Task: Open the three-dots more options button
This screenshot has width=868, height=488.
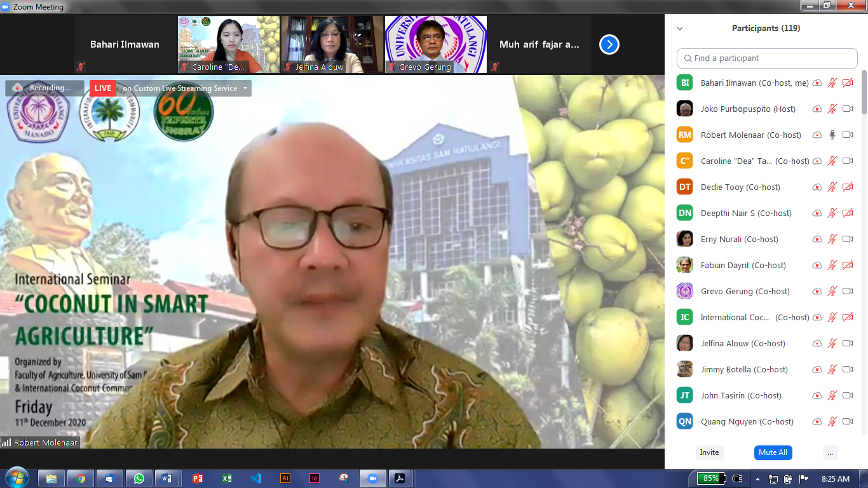Action: [830, 452]
